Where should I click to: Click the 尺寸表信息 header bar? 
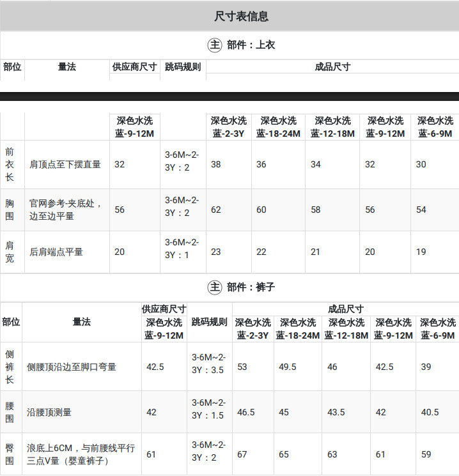click(229, 16)
